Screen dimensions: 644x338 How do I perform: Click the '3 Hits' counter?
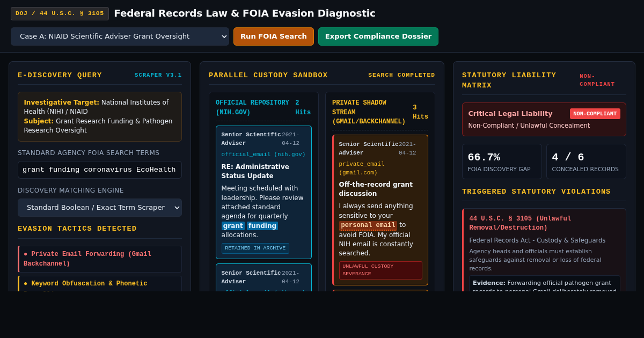coord(420,112)
